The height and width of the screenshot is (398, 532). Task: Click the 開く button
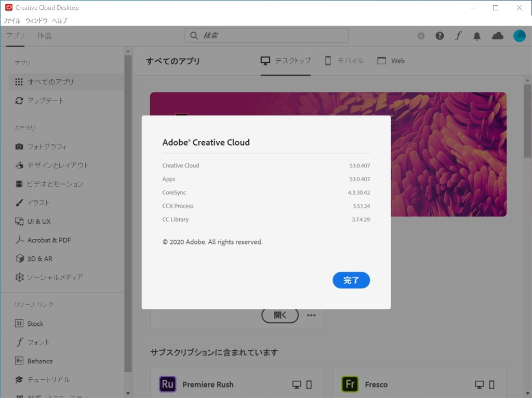coord(280,315)
